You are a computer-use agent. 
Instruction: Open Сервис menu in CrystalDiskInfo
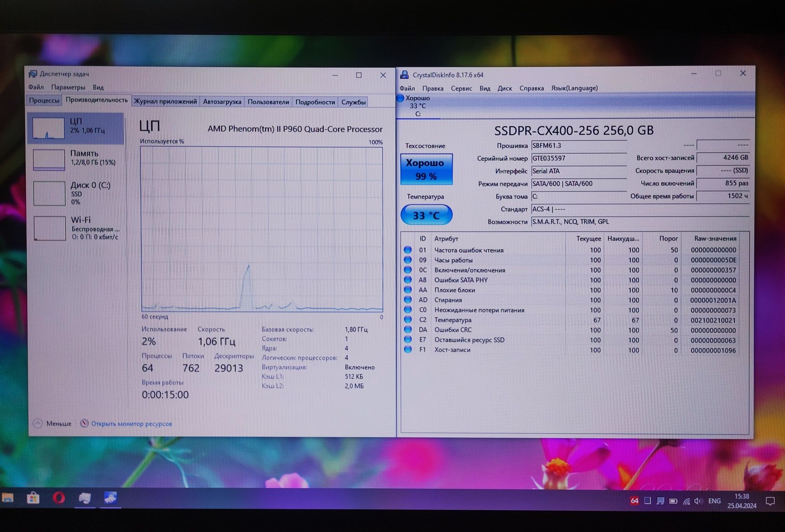coord(462,88)
